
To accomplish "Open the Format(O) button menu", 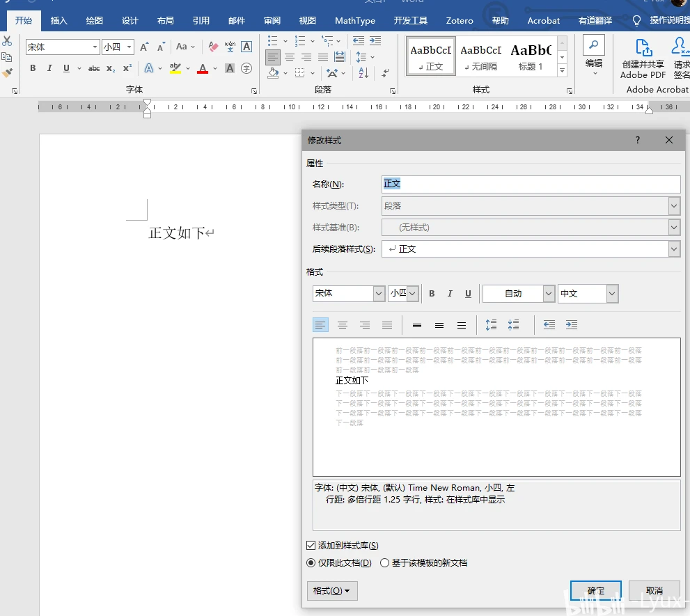I will (332, 590).
